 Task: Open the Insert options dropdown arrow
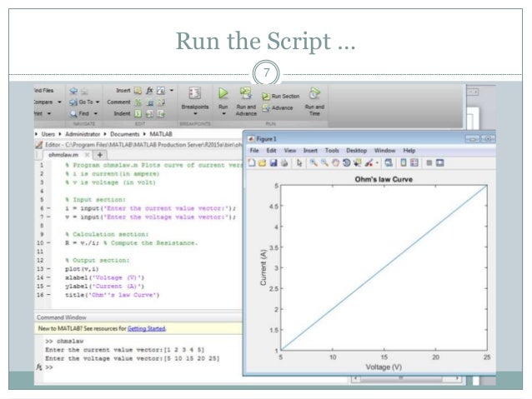pyautogui.click(x=171, y=91)
